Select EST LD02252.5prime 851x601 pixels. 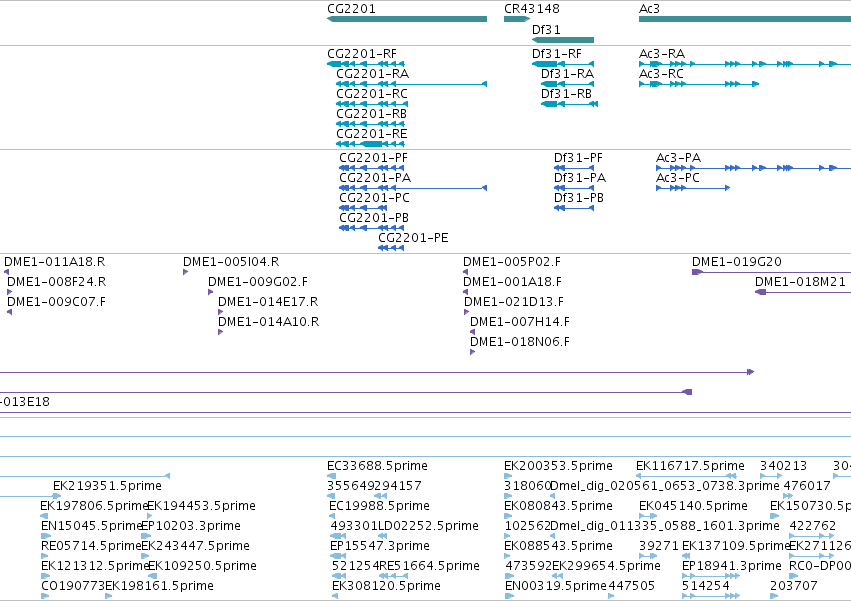428,526
